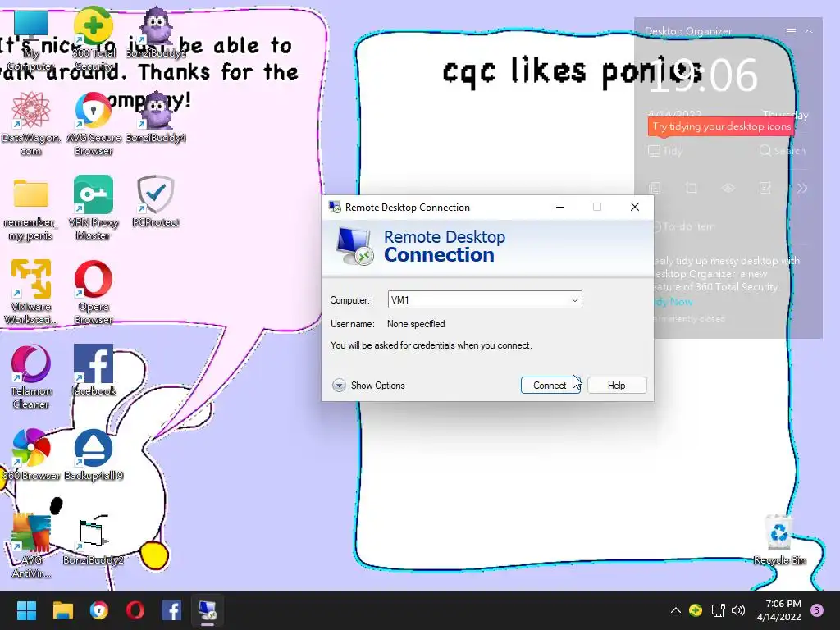Select the Recycle Bin icon

point(779,540)
